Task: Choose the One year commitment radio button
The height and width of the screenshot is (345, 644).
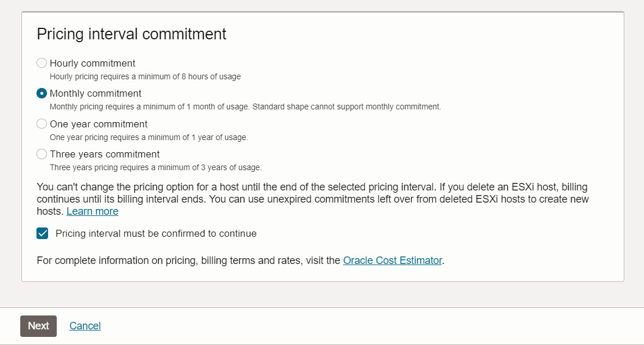Action: pos(42,124)
